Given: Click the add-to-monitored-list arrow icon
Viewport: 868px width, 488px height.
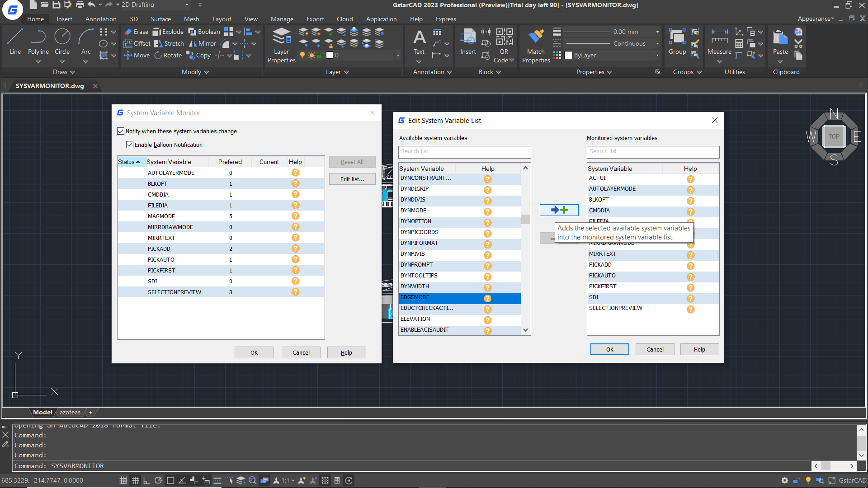Looking at the screenshot, I should [x=559, y=210].
